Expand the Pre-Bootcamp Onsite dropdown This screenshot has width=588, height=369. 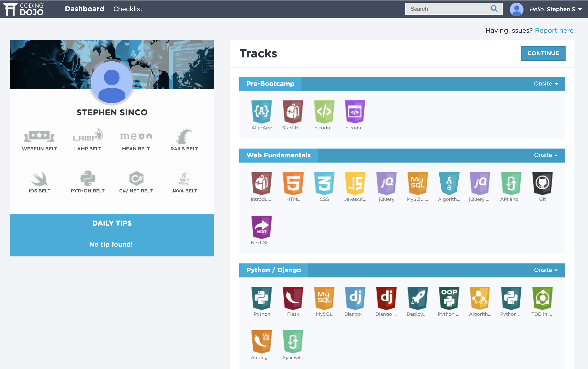point(546,84)
